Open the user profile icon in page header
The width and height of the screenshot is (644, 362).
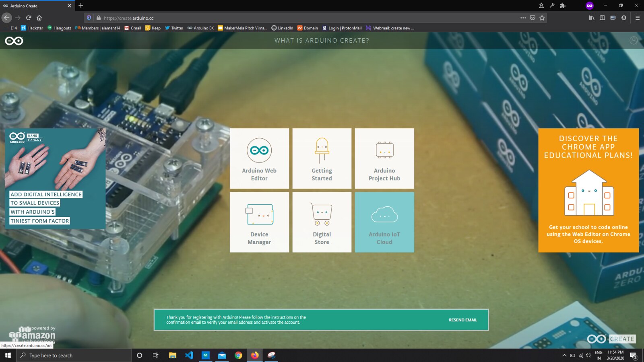click(634, 41)
